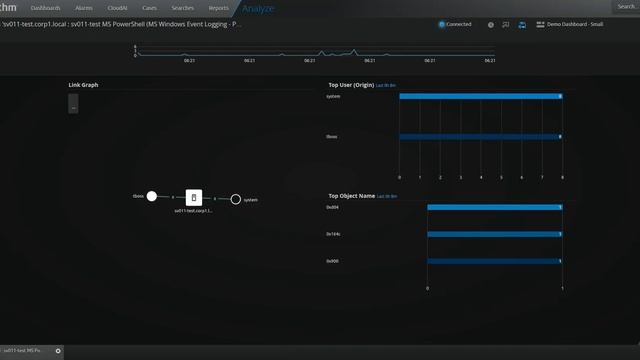Click the Link Graph zoom control

point(73,104)
